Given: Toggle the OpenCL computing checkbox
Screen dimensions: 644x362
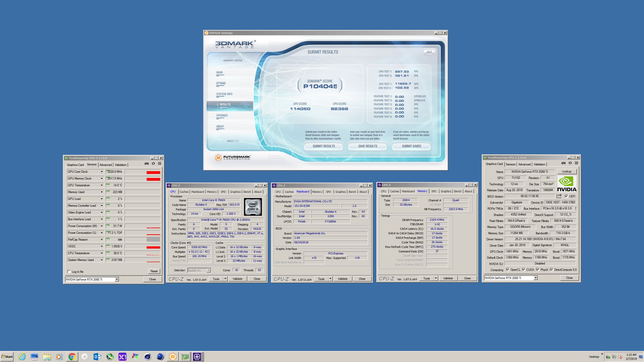Looking at the screenshot, I should 508,269.
